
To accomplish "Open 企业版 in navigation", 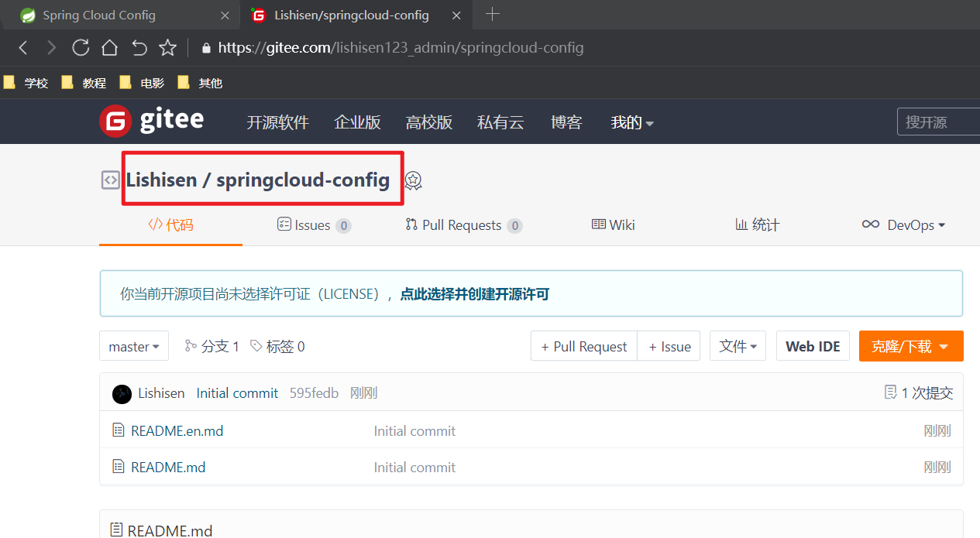I will (x=357, y=122).
